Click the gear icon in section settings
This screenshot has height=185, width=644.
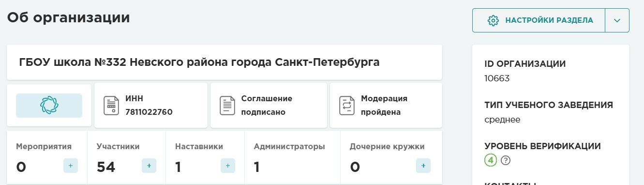[x=493, y=20]
